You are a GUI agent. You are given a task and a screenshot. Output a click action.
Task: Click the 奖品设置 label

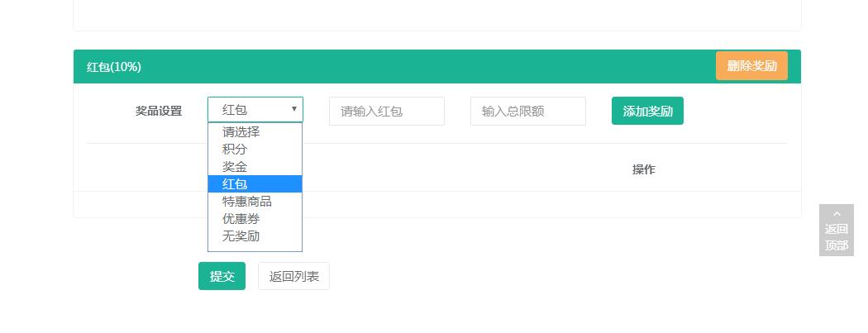(159, 111)
